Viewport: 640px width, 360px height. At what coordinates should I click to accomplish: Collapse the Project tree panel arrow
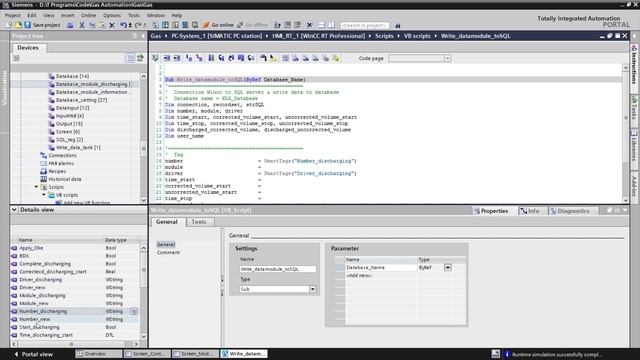pyautogui.click(x=143, y=36)
